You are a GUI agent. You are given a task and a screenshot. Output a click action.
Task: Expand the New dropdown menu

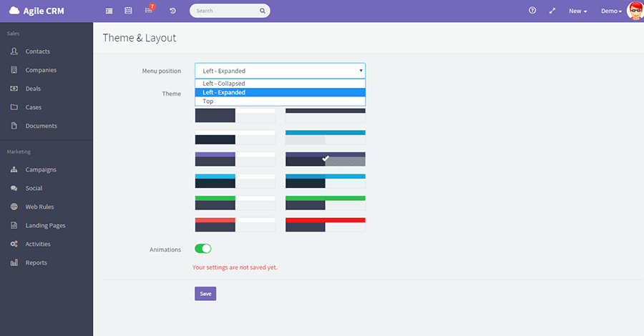[577, 11]
